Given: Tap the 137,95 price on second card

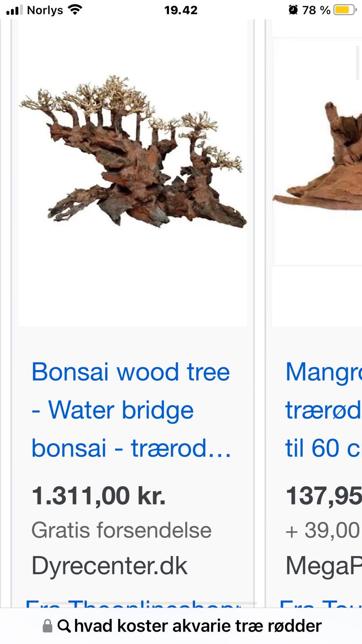Looking at the screenshot, I should pos(324,495).
